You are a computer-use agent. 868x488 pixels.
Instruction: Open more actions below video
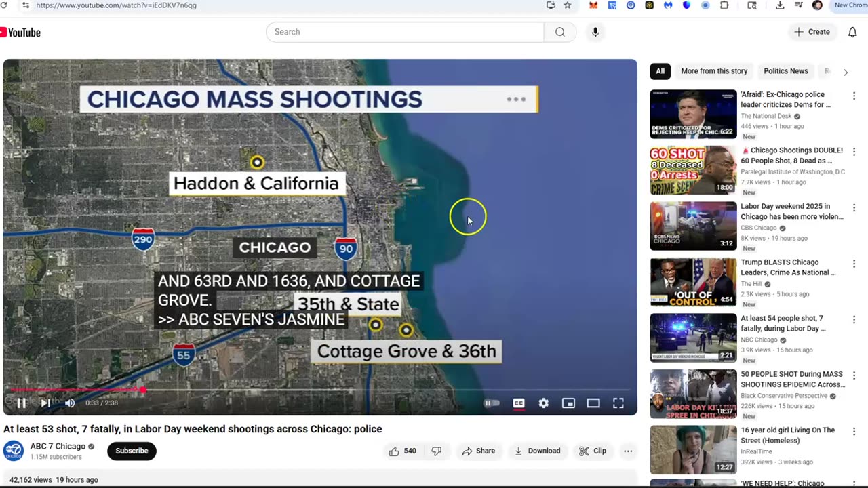[x=628, y=451]
